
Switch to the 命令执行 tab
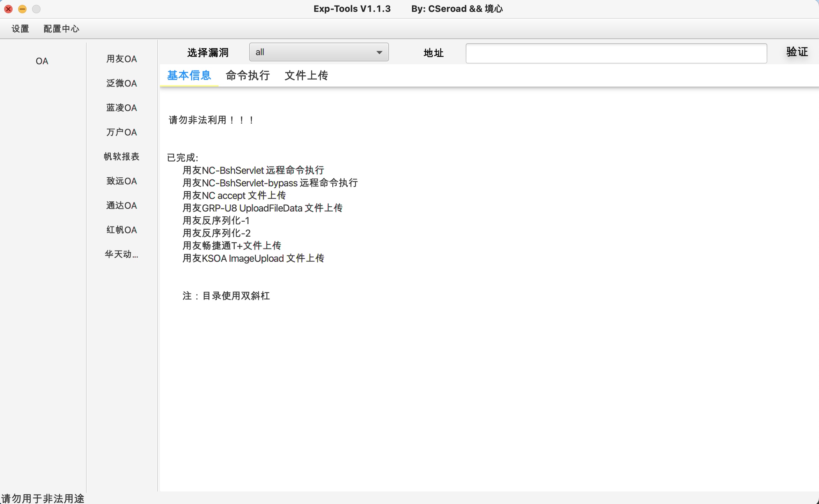[x=248, y=75]
